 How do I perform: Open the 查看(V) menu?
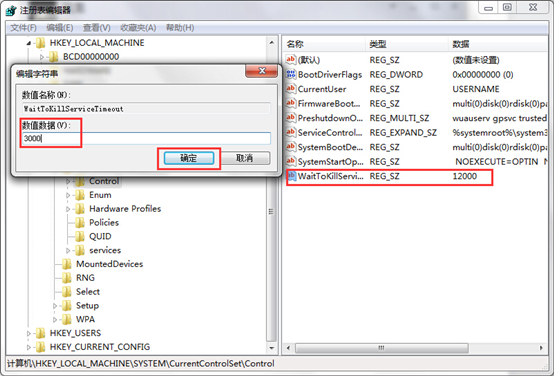tap(96, 28)
